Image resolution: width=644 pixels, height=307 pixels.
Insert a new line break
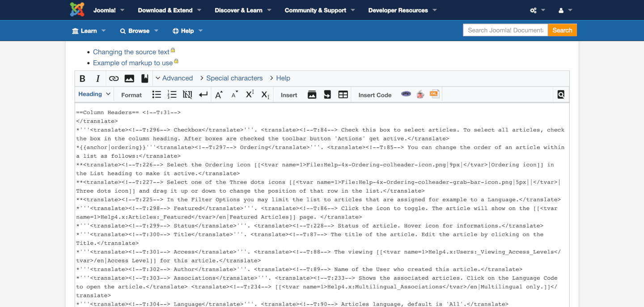point(203,95)
